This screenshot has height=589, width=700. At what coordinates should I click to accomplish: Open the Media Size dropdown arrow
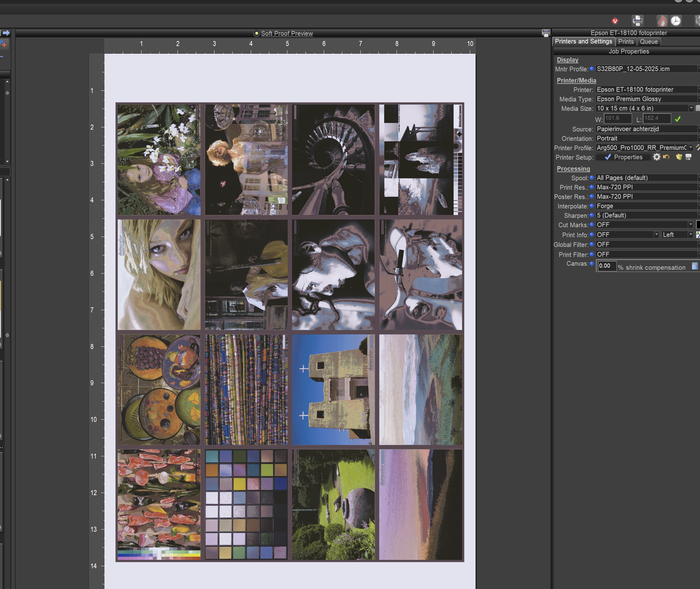tap(691, 108)
